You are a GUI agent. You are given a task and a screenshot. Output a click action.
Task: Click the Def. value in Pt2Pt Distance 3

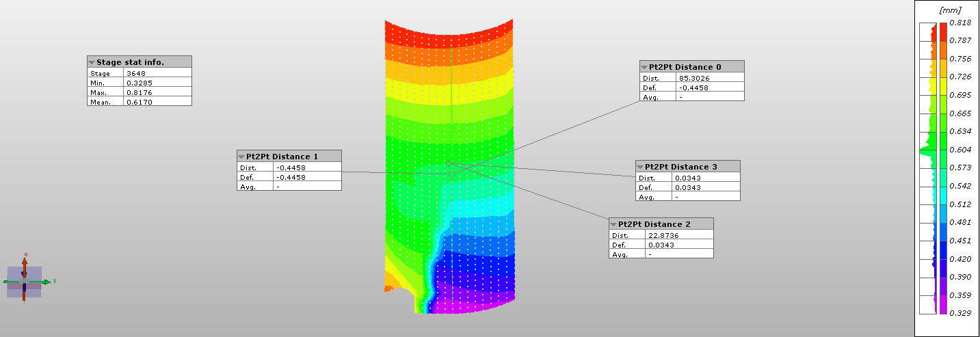point(705,187)
